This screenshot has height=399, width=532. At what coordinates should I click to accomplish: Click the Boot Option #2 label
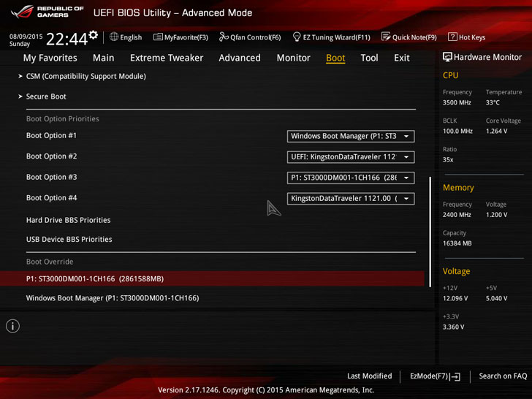click(52, 156)
